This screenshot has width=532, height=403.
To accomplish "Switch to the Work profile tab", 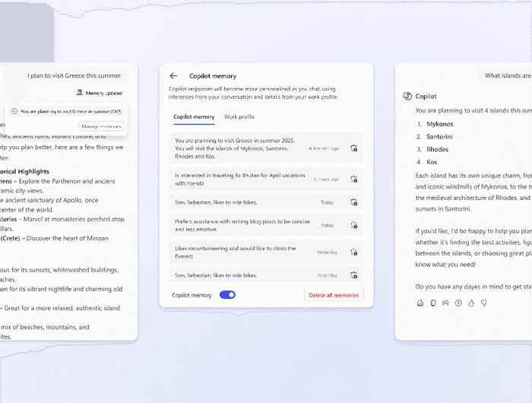I will (239, 117).
